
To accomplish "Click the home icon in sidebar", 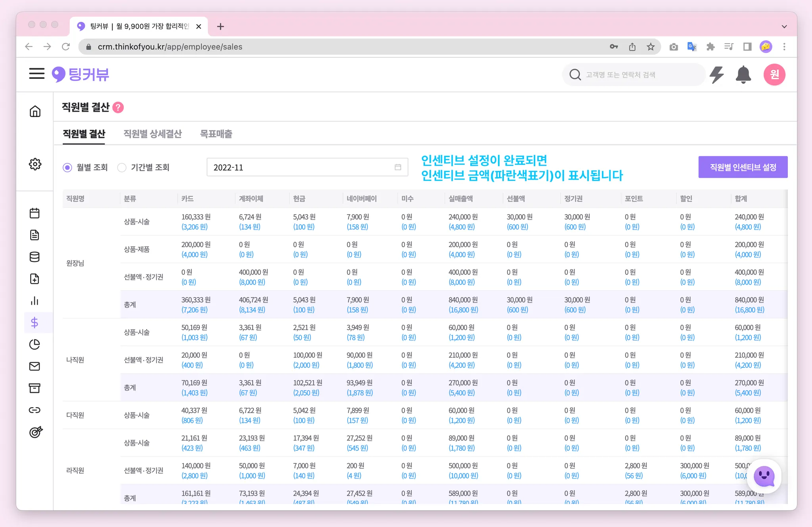I will [x=35, y=111].
